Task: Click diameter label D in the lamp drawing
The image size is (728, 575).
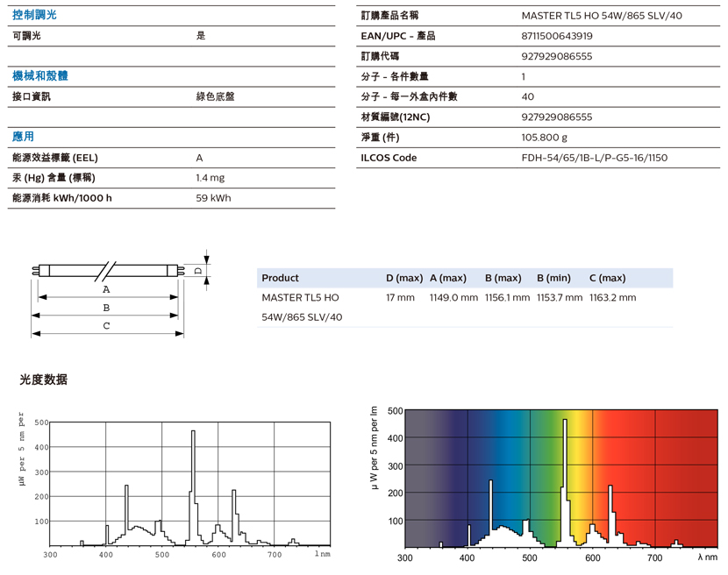Action: pyautogui.click(x=198, y=271)
